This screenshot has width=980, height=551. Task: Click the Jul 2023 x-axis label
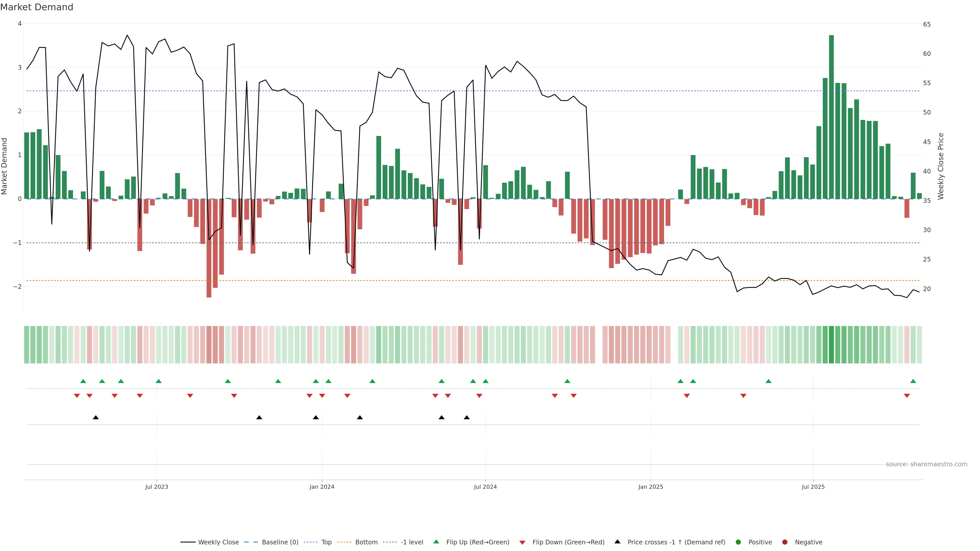(156, 487)
